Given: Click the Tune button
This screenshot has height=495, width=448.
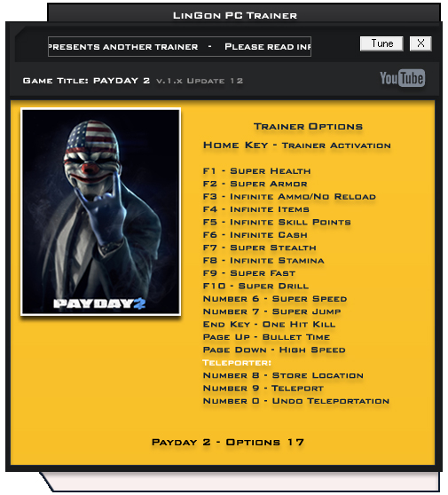Looking at the screenshot, I should coord(381,43).
